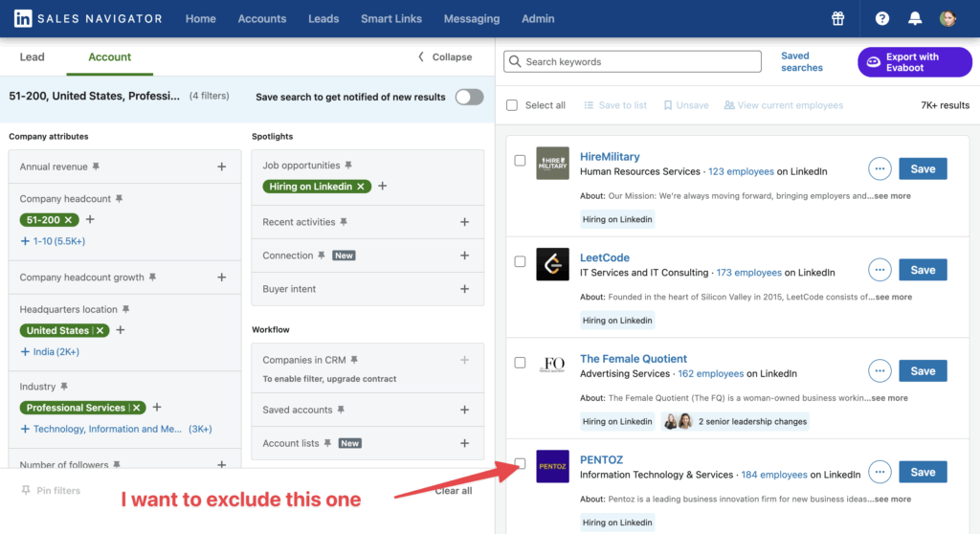The width and height of the screenshot is (980, 534).
Task: Remove the Professional Services industry chip
Action: pyautogui.click(x=136, y=408)
